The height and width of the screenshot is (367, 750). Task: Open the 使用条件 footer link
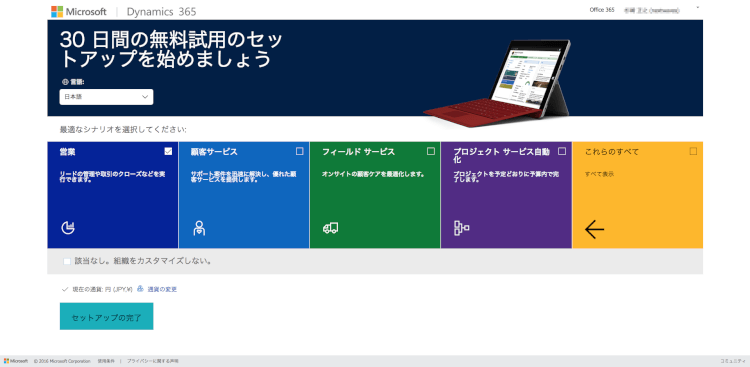tap(106, 361)
